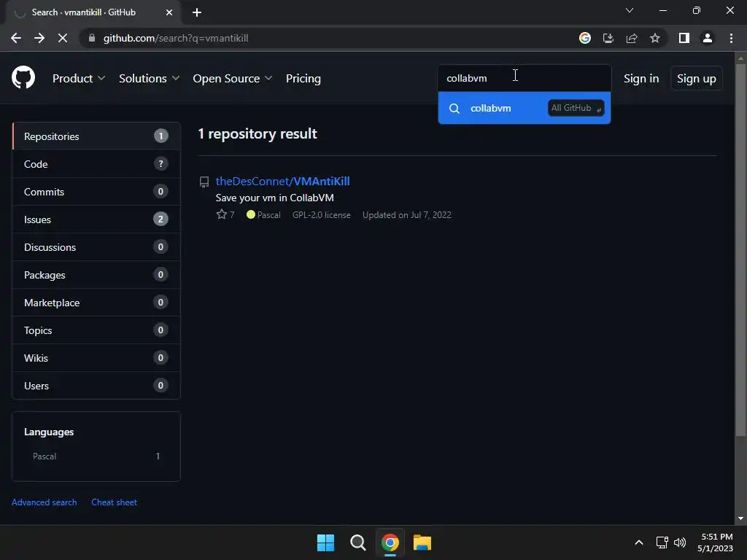
Task: Click the volume icon in system tray
Action: (x=680, y=542)
